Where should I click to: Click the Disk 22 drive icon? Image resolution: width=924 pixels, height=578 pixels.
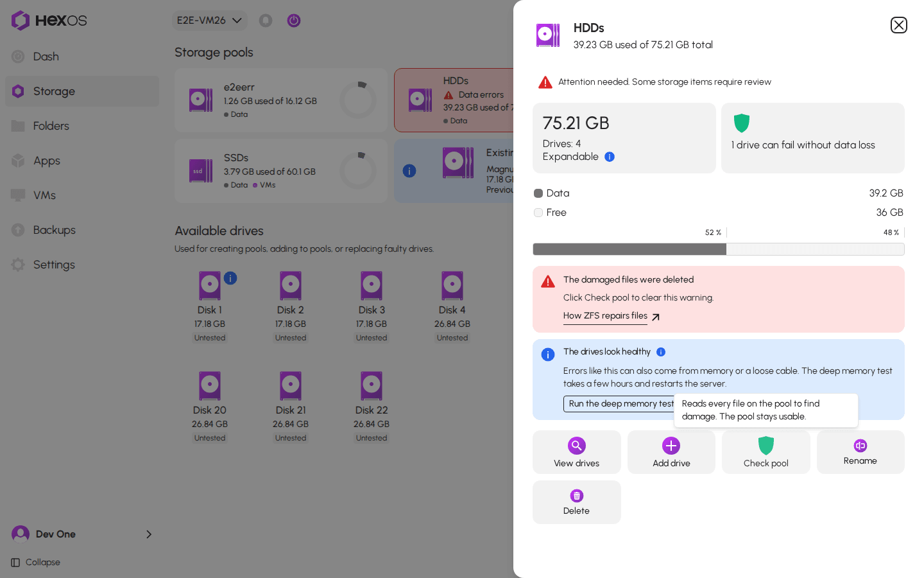point(372,386)
